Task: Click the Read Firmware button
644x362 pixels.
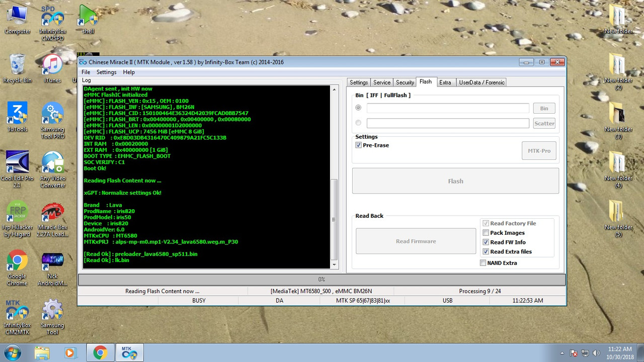Action: [x=416, y=241]
